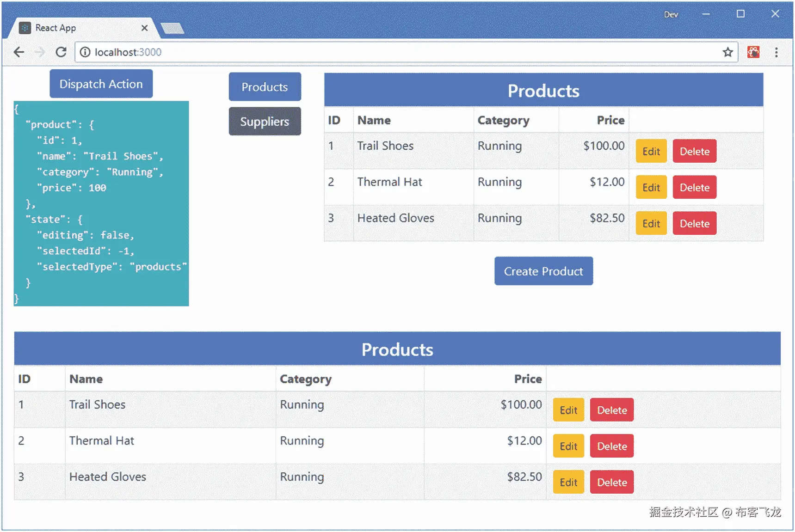Close the React App tab
The width and height of the screenshot is (795, 532).
(145, 28)
